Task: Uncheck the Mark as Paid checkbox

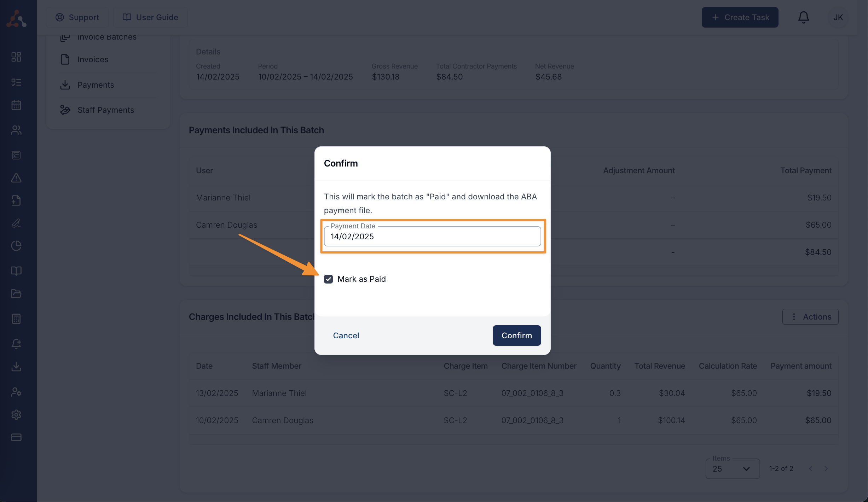Action: click(328, 279)
